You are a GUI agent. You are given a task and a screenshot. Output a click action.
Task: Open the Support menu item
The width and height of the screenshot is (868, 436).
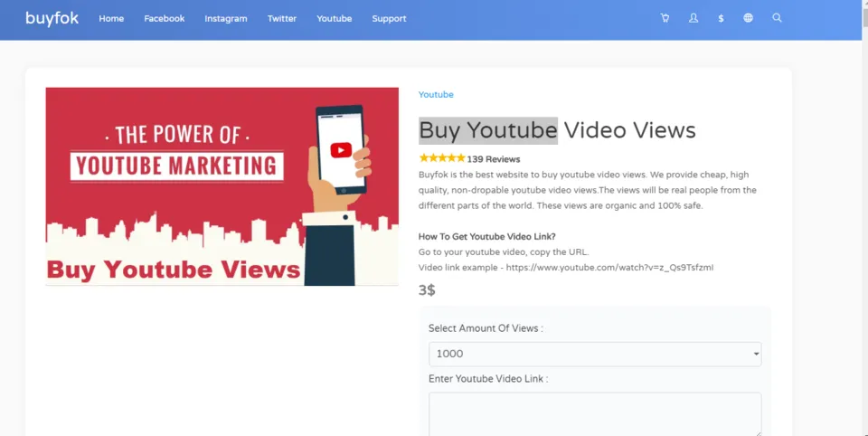tap(389, 18)
